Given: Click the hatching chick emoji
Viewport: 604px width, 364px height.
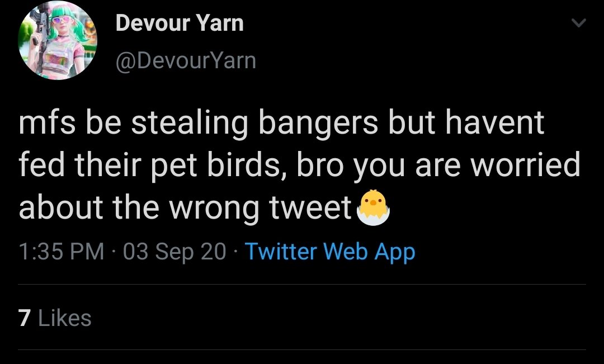Looking at the screenshot, I should point(371,207).
